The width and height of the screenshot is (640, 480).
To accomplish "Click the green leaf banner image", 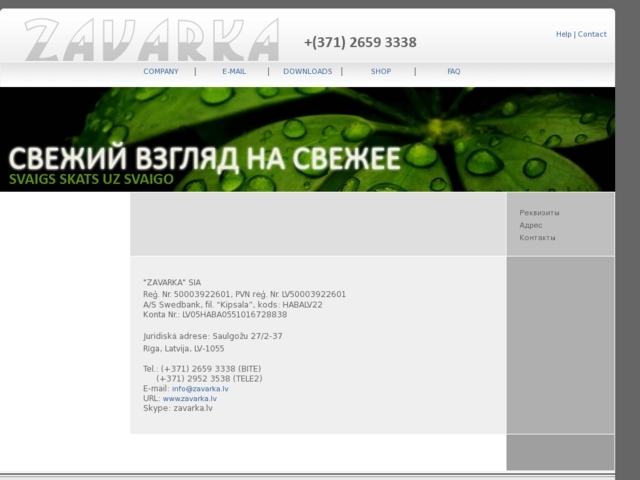I will point(307,139).
